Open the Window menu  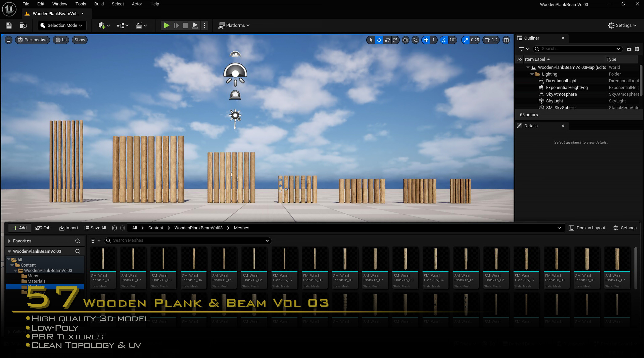click(x=60, y=4)
